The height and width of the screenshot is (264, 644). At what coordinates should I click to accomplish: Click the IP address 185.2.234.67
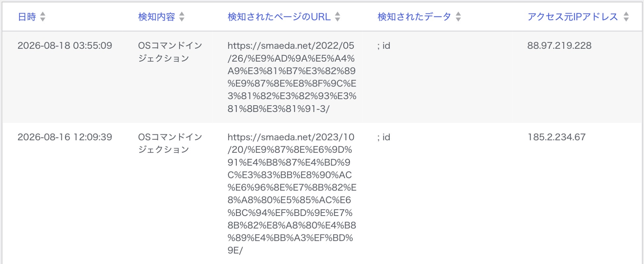point(556,137)
